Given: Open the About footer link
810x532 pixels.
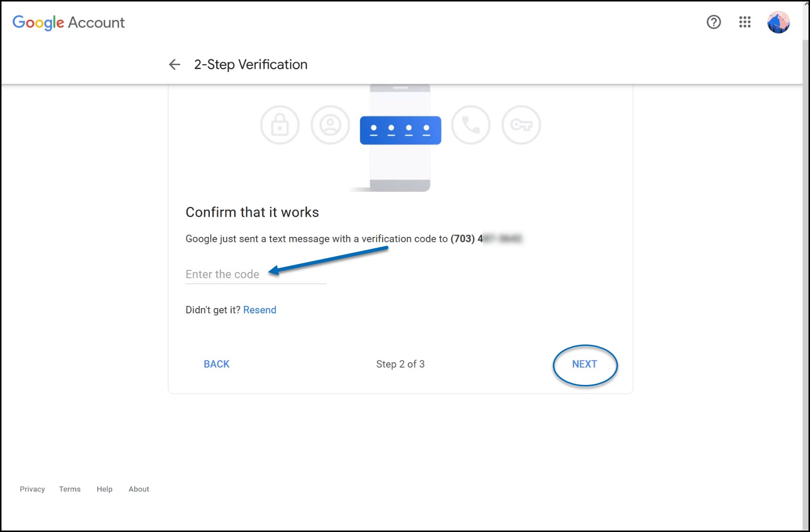Looking at the screenshot, I should (x=139, y=489).
